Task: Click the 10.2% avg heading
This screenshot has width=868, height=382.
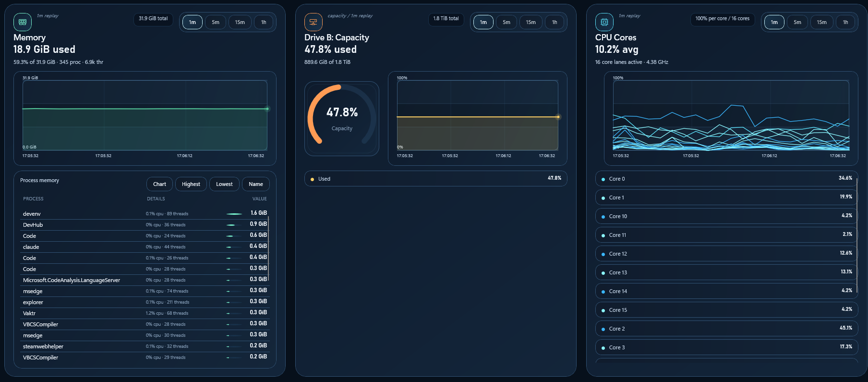Action: 617,49
